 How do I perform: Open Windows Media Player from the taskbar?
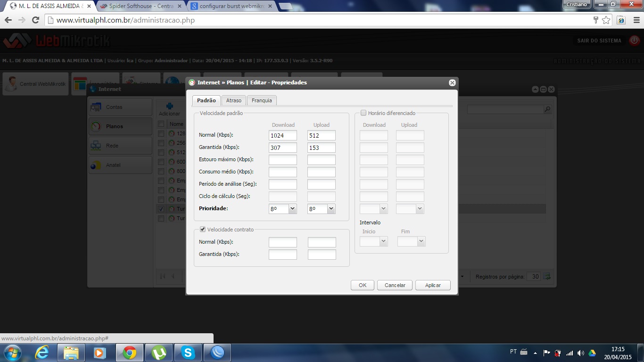click(x=100, y=353)
